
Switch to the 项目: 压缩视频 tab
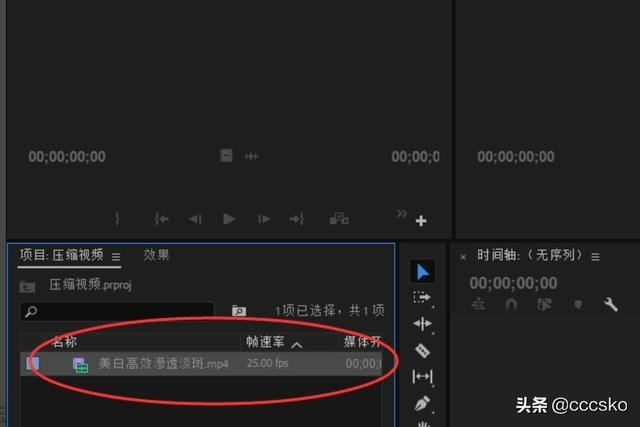click(x=61, y=256)
